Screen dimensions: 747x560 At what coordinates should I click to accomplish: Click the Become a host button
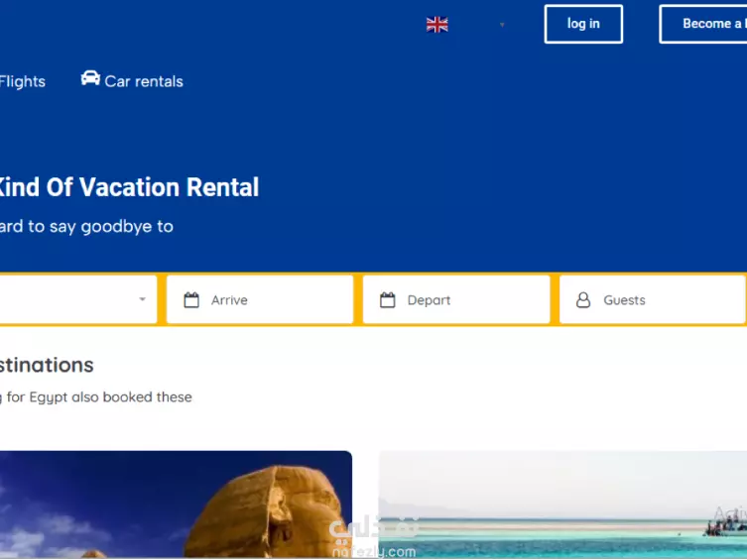point(703,24)
